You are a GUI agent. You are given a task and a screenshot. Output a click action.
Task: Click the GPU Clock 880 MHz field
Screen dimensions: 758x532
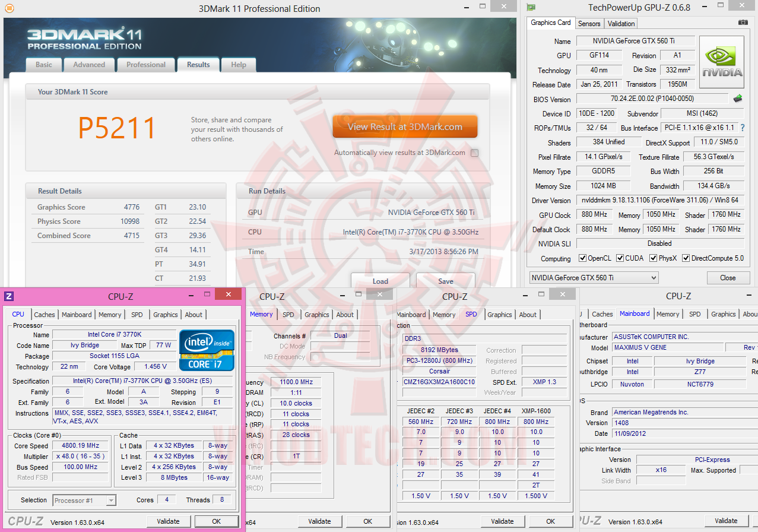(x=595, y=214)
